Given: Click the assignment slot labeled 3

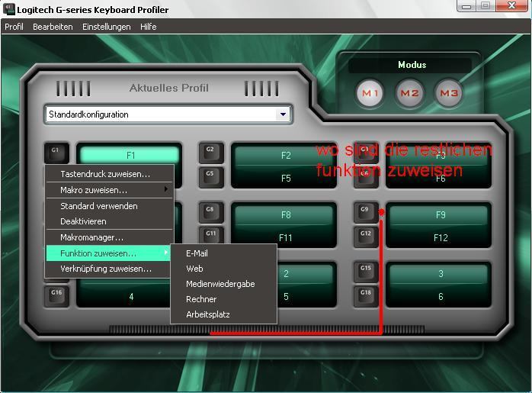Looking at the screenshot, I should [439, 273].
